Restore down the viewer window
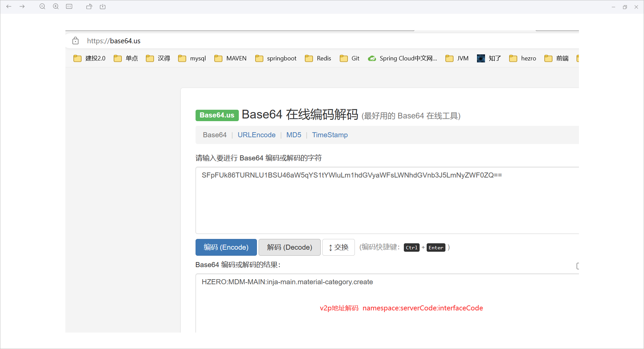644x349 pixels. (x=625, y=7)
